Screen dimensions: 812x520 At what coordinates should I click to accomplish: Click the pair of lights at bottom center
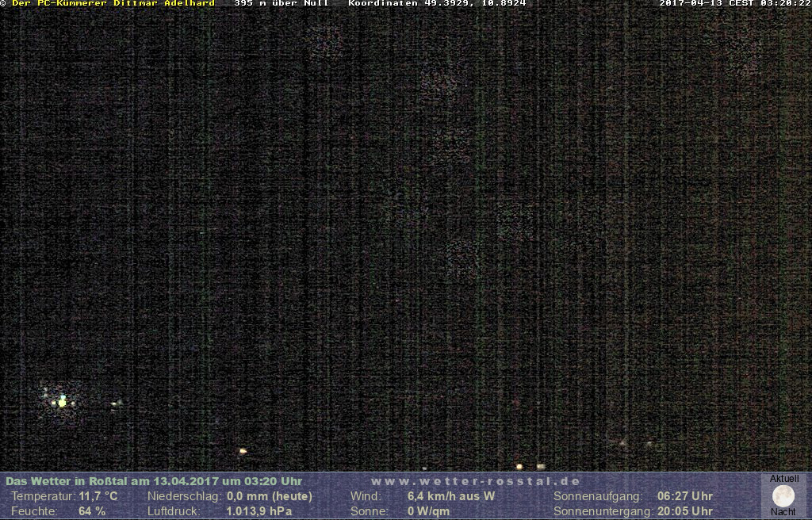530,467
